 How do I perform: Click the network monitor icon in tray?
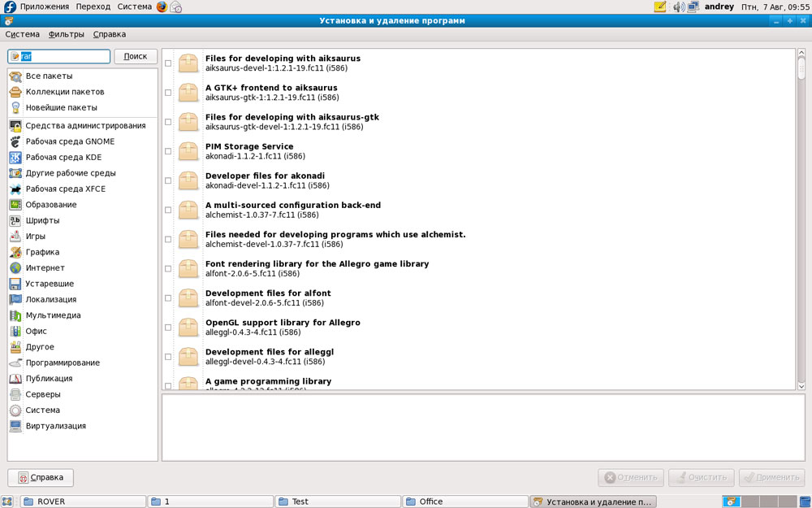(693, 7)
